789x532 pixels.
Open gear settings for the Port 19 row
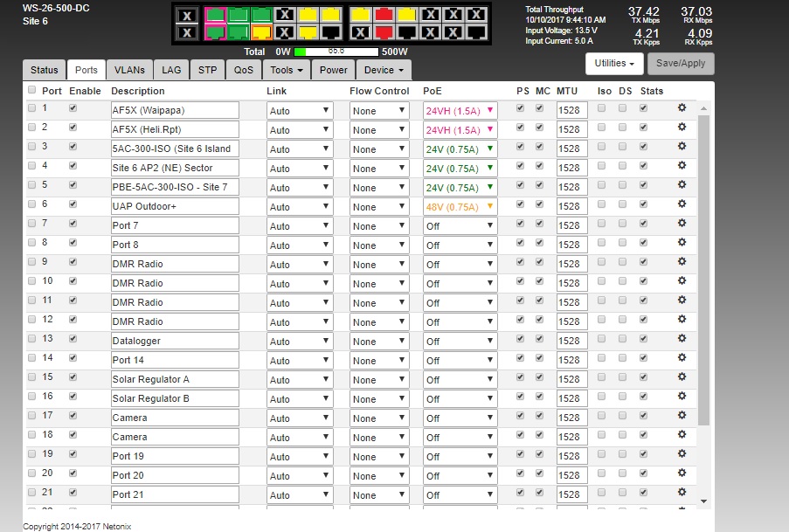682,454
